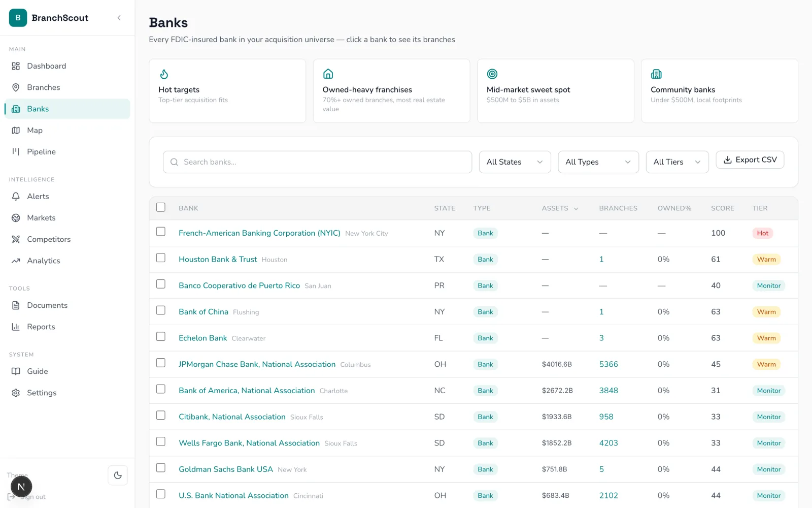Open the Mid-market sweet spot card
812x508 pixels.
(556, 91)
